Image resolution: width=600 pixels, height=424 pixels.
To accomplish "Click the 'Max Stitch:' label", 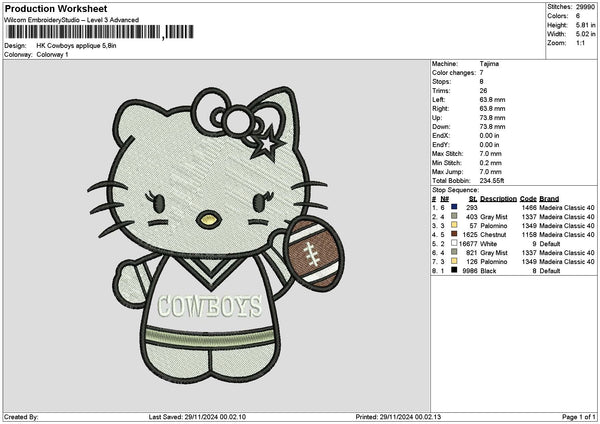I will click(448, 154).
